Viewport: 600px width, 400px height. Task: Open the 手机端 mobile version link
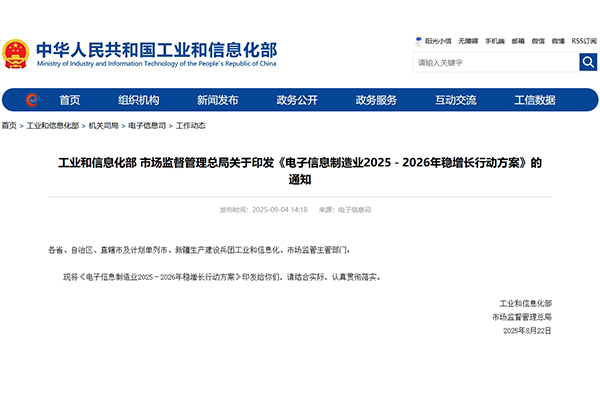[495, 41]
